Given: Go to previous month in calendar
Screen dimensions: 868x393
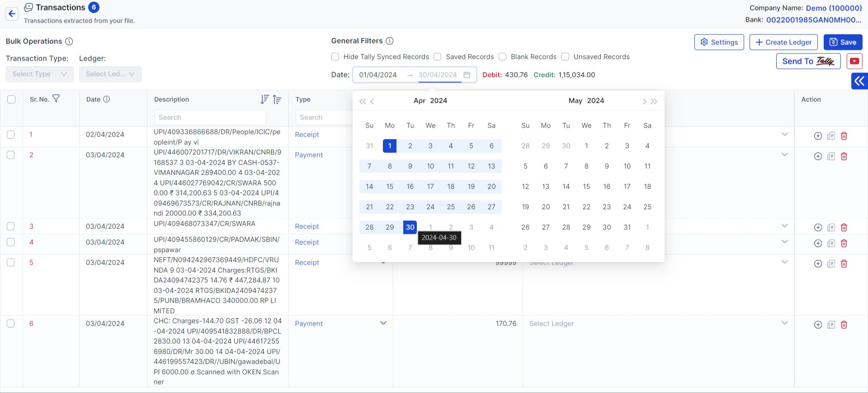Looking at the screenshot, I should pyautogui.click(x=372, y=101).
